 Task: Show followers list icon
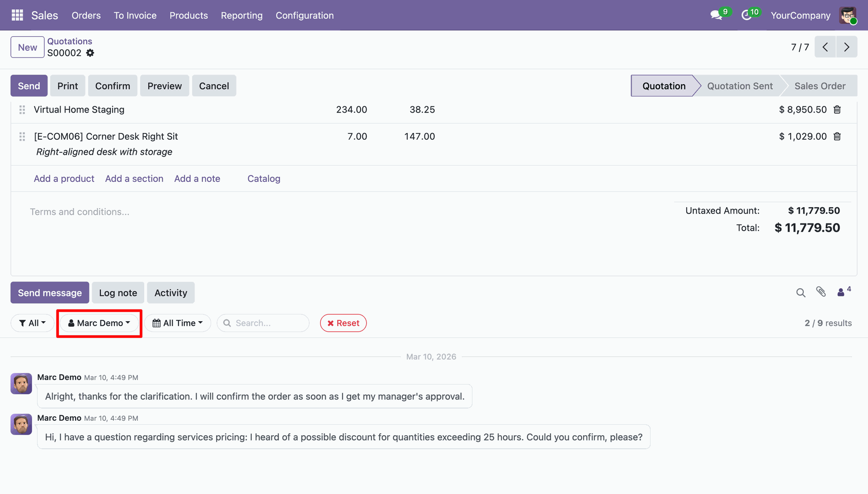tap(841, 292)
